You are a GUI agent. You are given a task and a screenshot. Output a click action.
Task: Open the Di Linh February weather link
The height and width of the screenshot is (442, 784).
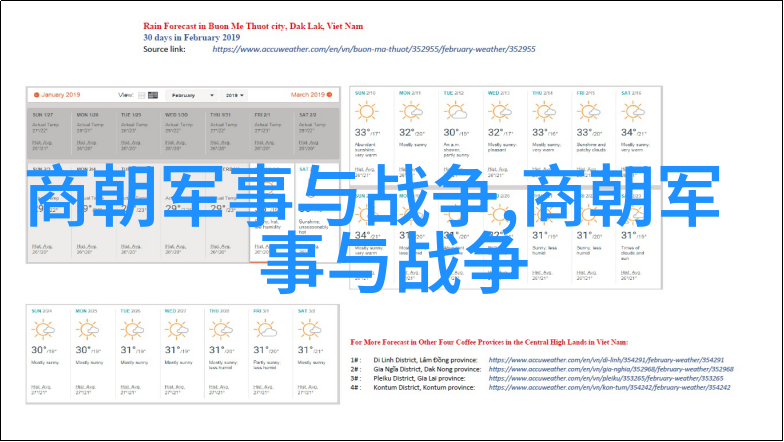pyautogui.click(x=606, y=360)
